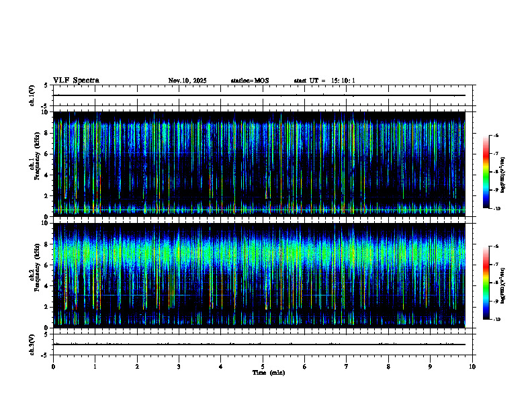Click the "-5" volt tick of ch.3(V) panel
The image size is (532, 411).
pos(45,355)
